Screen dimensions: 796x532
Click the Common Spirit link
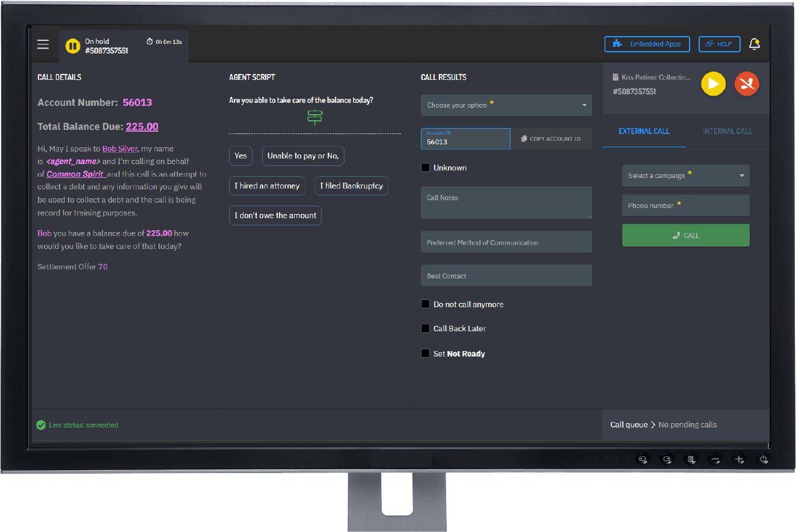click(x=76, y=174)
